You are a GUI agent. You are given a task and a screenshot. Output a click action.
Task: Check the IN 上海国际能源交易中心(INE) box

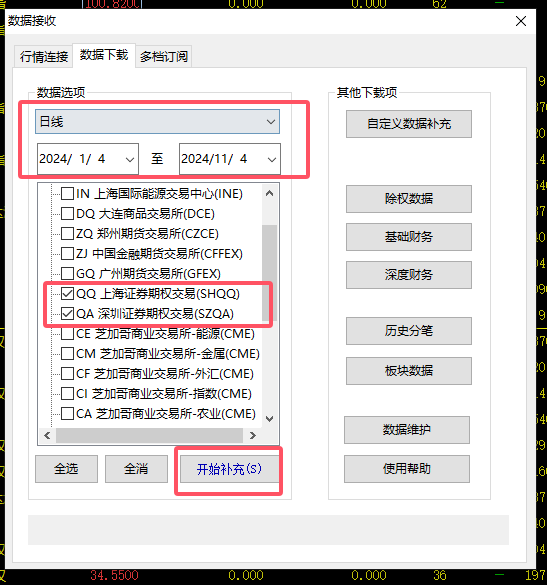click(x=67, y=194)
